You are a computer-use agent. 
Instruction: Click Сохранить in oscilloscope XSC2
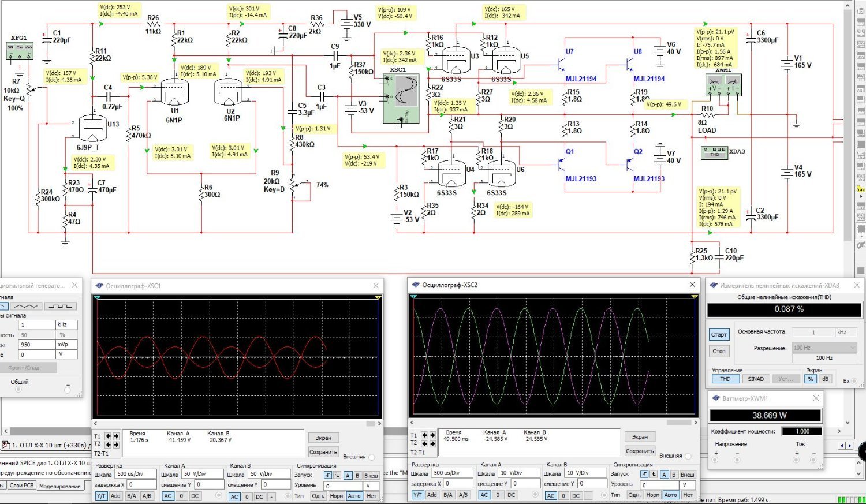[x=639, y=451]
